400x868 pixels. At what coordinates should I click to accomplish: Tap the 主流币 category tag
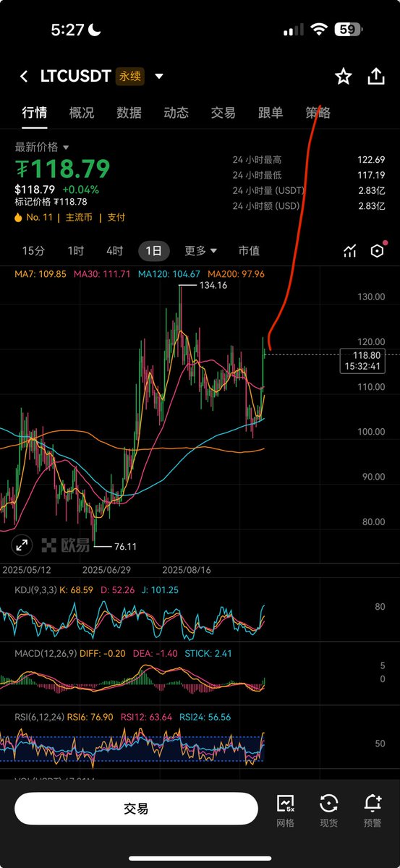click(79, 217)
